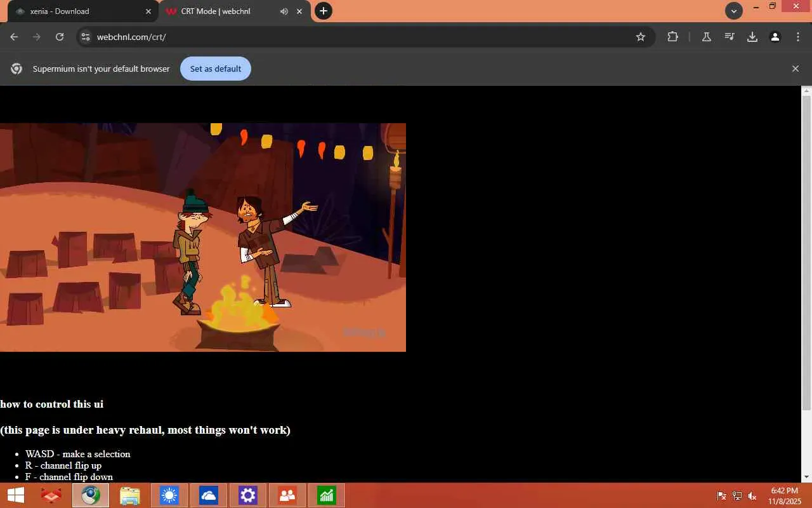Close the Supermium browser window
This screenshot has height=508, width=812.
coord(796,6)
